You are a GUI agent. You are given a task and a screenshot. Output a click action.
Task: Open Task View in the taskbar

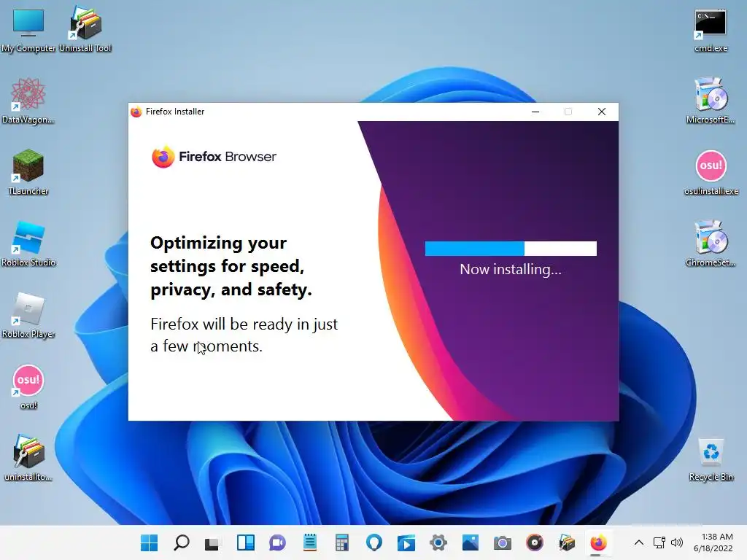pos(212,542)
